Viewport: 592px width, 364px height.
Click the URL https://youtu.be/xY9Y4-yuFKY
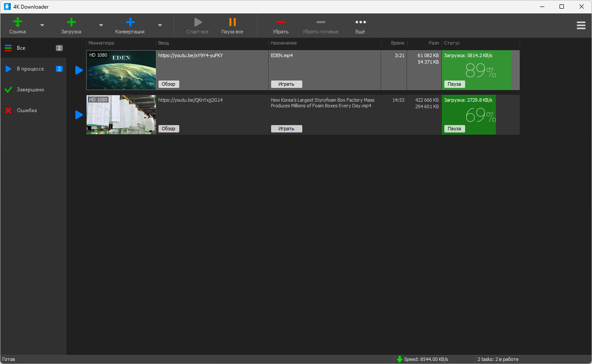pos(191,55)
